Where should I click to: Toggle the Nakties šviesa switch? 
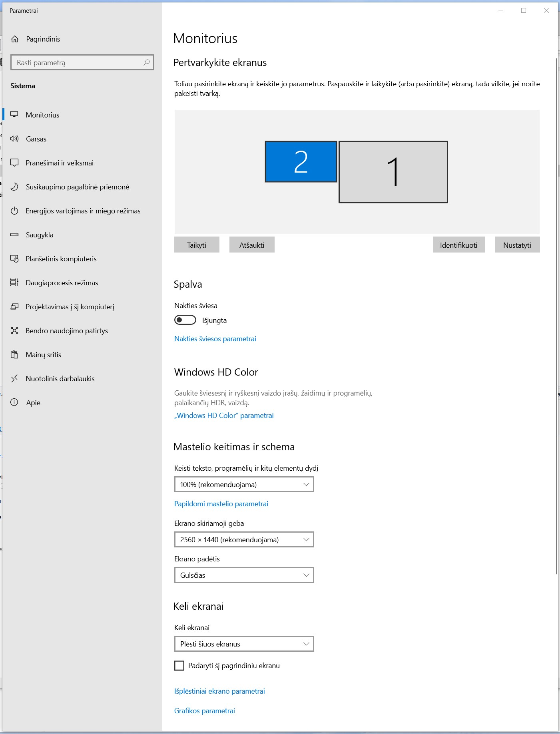click(x=185, y=320)
